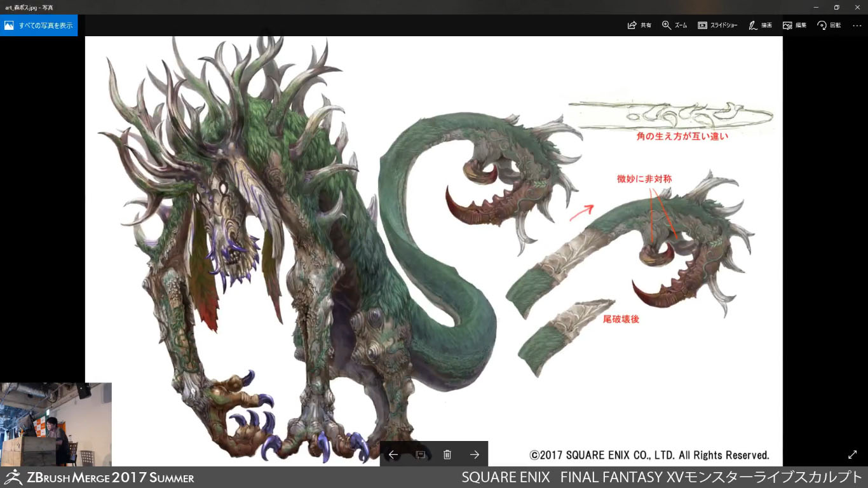Open the 編集 edit option

(x=795, y=25)
